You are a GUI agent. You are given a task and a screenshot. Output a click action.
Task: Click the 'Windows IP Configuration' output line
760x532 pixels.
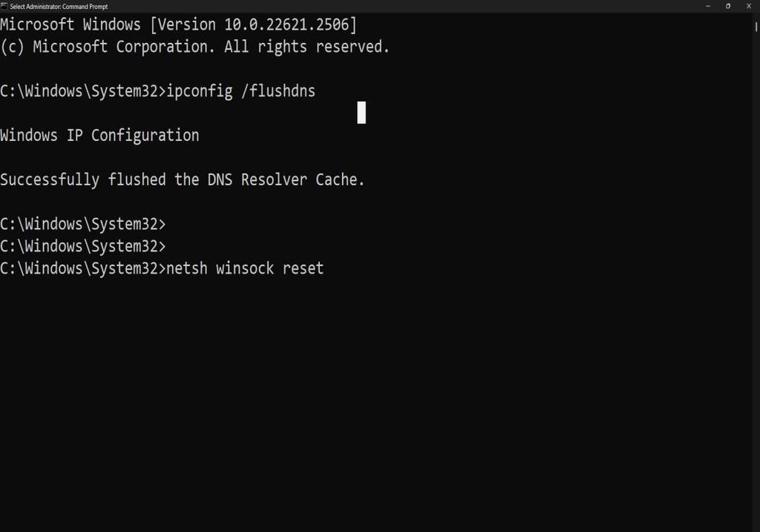100,135
